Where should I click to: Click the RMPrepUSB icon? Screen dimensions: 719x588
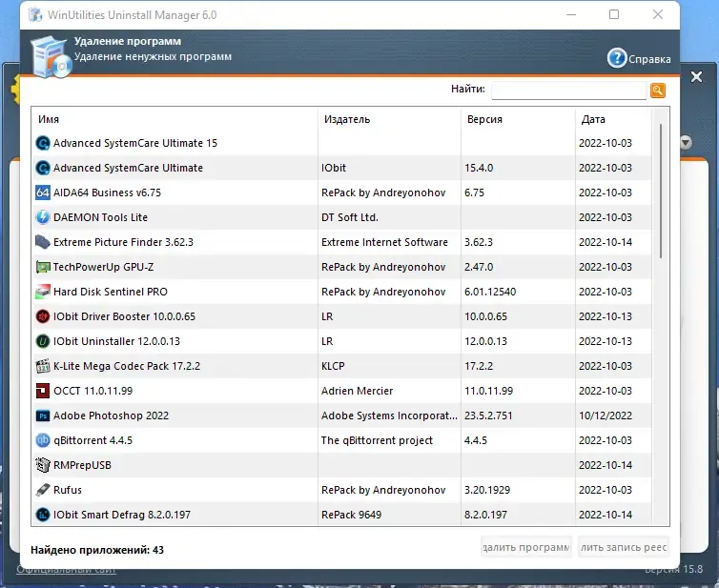click(43, 465)
